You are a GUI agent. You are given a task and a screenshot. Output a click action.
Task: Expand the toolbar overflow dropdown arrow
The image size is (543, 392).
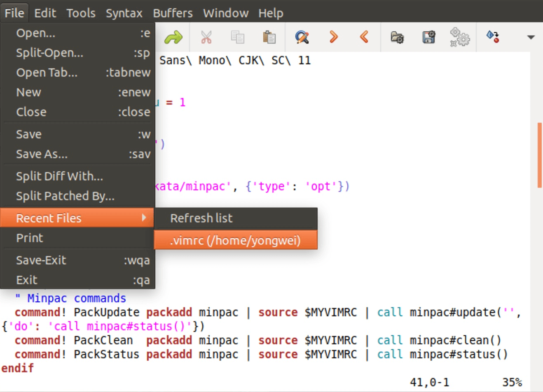tap(531, 37)
